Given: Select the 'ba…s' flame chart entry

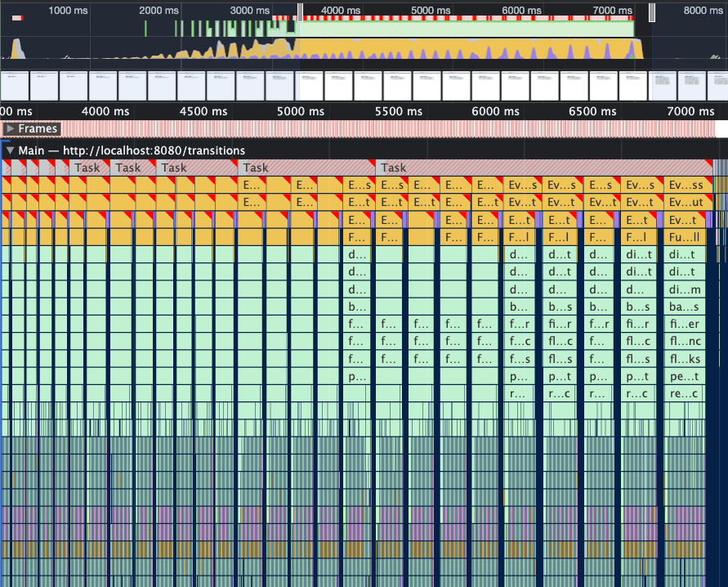Looking at the screenshot, I should [685, 307].
